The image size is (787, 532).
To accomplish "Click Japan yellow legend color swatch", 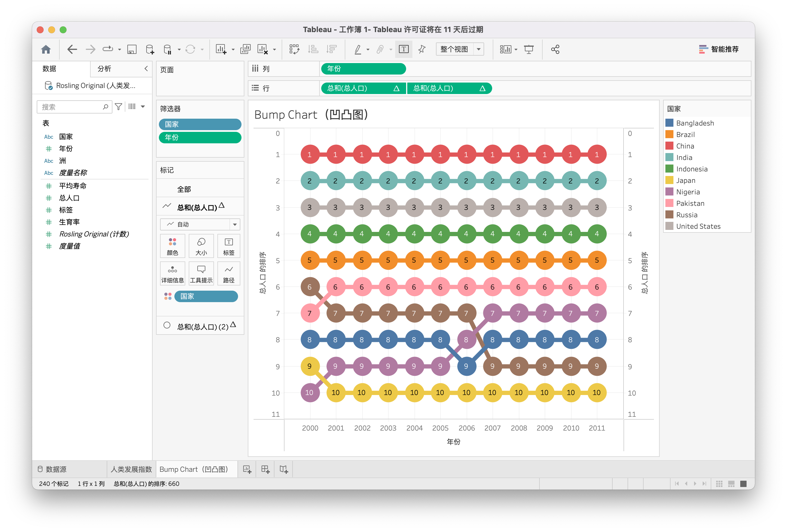I will point(669,180).
